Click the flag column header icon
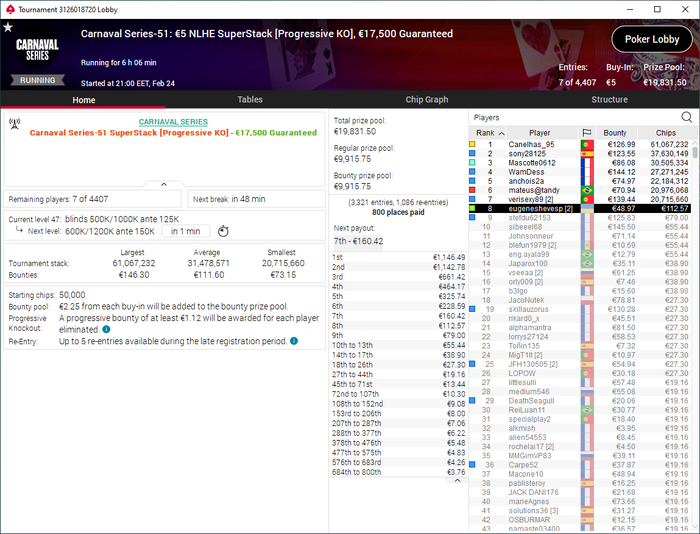Image resolution: width=700 pixels, height=534 pixels. [587, 133]
